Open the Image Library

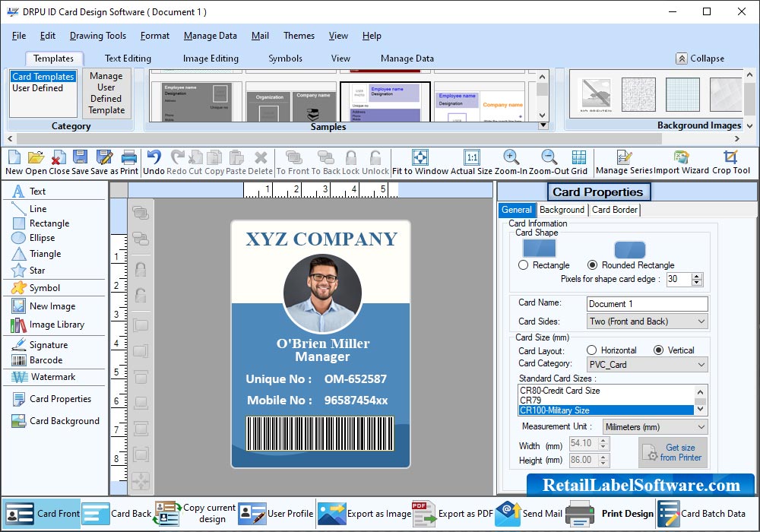coord(47,325)
